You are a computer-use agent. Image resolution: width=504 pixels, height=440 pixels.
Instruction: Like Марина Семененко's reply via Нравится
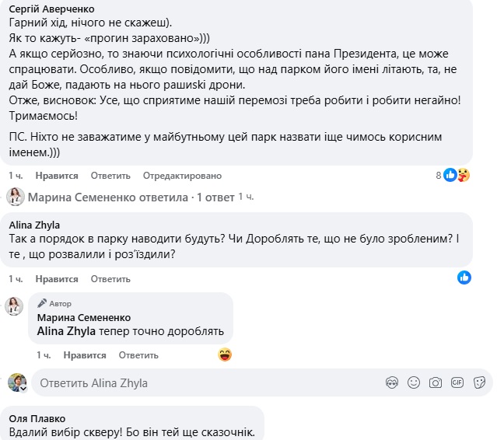[x=85, y=355]
